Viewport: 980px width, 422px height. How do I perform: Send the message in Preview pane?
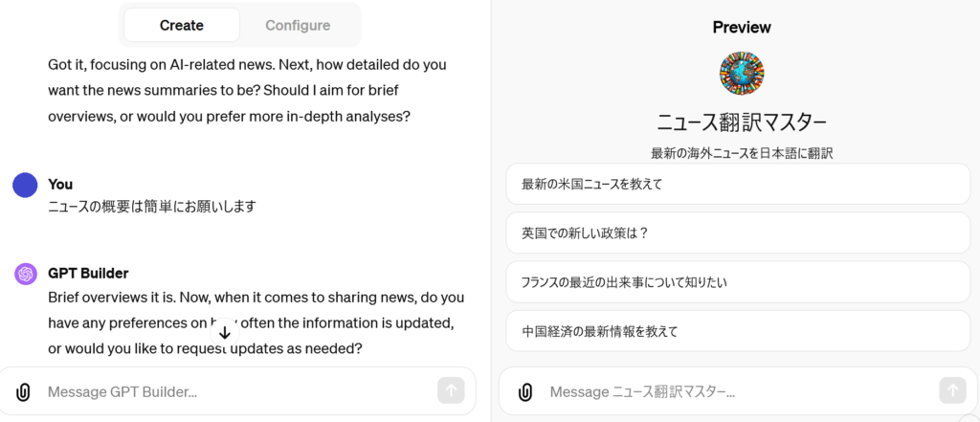952,390
